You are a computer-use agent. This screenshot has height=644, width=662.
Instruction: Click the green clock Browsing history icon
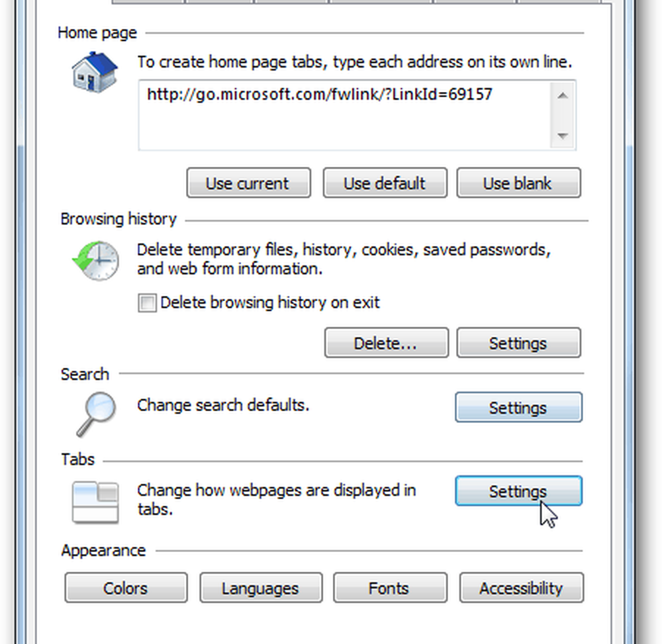point(95,261)
